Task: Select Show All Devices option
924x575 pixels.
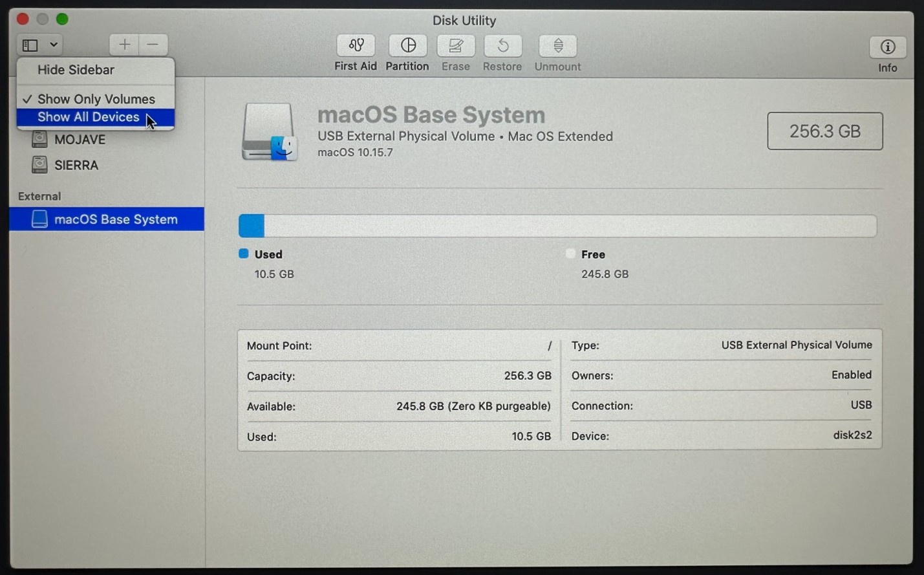Action: [96, 117]
